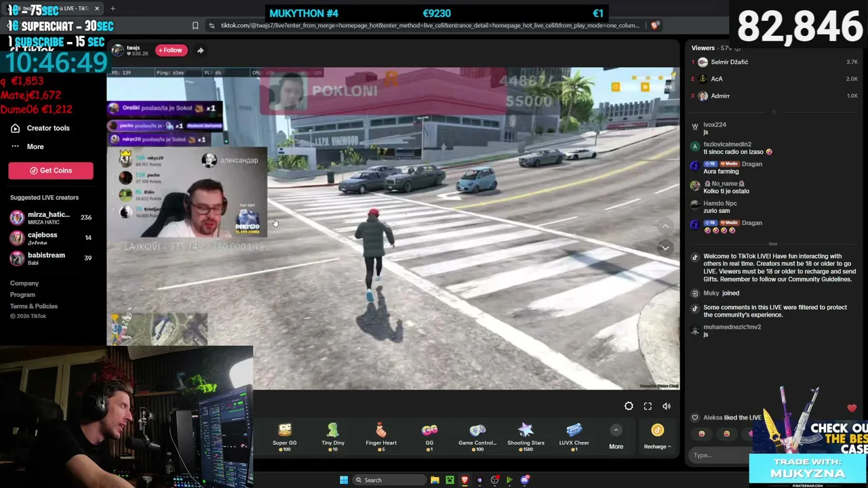Switch to the previous live stream arrow
Viewport: 868px width, 488px height.
click(x=665, y=226)
